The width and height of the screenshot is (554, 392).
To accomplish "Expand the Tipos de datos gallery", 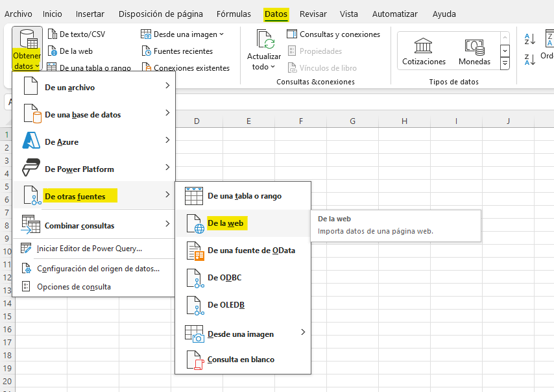I will (x=505, y=63).
